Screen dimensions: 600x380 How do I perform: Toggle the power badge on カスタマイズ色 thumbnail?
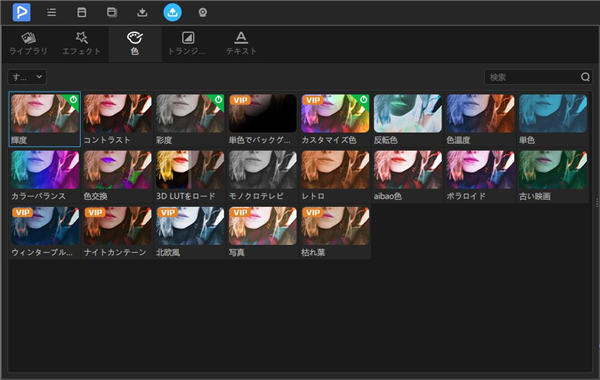364,100
